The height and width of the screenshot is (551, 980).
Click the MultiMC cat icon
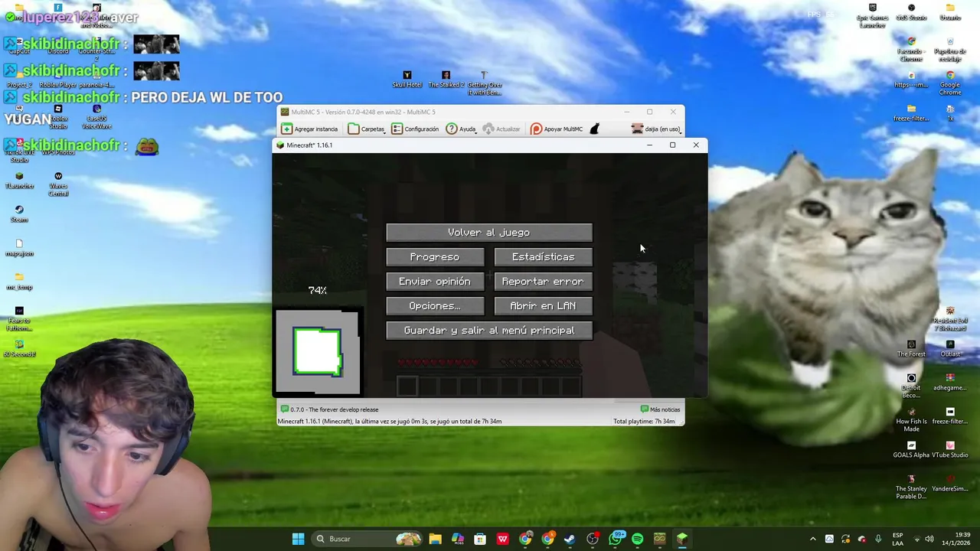594,129
